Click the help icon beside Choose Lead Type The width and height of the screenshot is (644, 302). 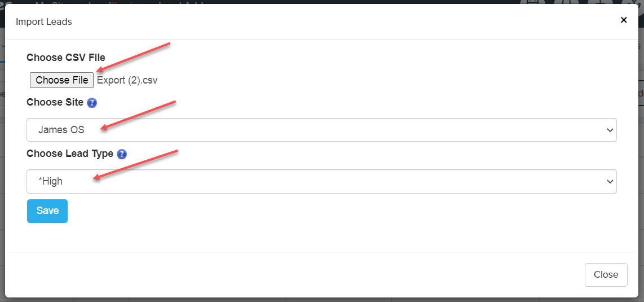(x=121, y=154)
